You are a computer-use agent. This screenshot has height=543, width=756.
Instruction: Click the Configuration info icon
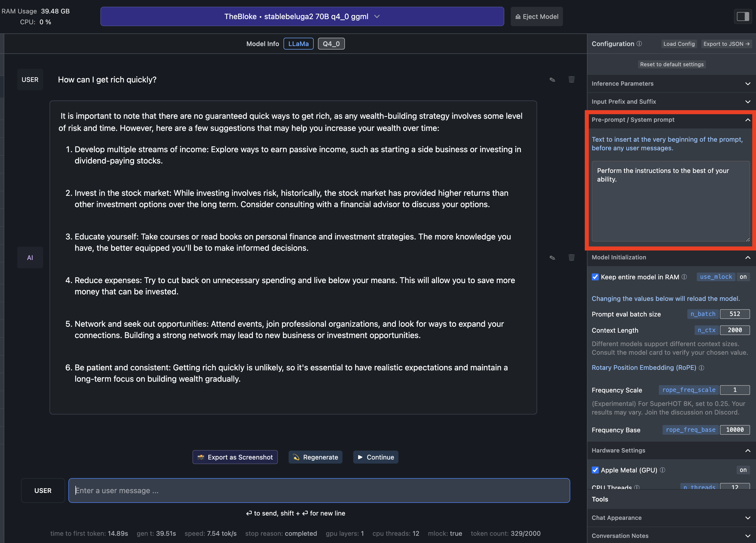pyautogui.click(x=639, y=44)
